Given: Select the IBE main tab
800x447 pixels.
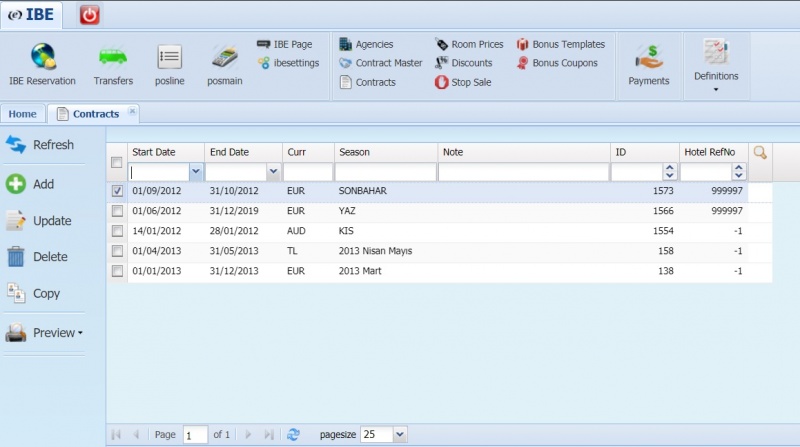Looking at the screenshot, I should pyautogui.click(x=31, y=15).
